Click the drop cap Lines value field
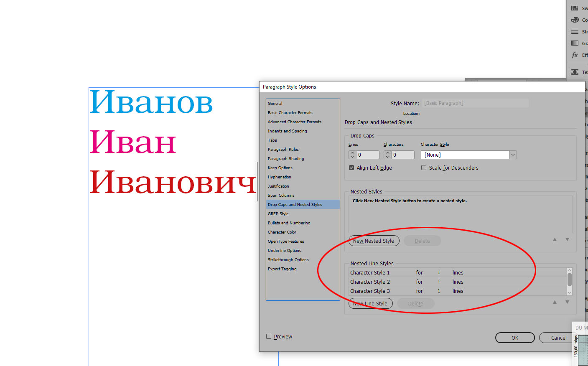The width and height of the screenshot is (588, 366). pos(368,155)
